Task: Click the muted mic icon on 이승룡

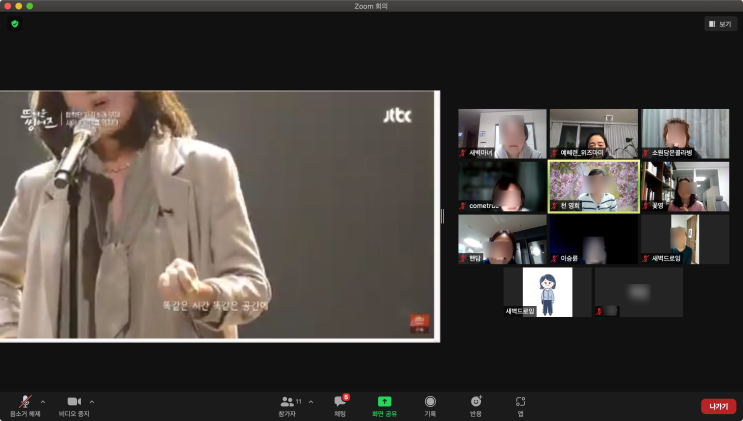Action: click(554, 258)
